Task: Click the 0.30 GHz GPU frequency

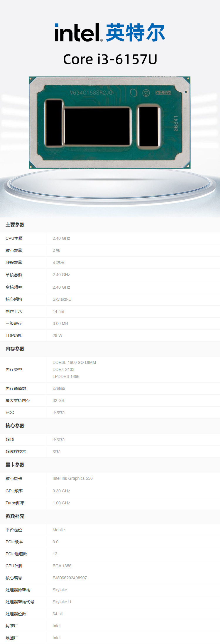Action: click(x=61, y=491)
